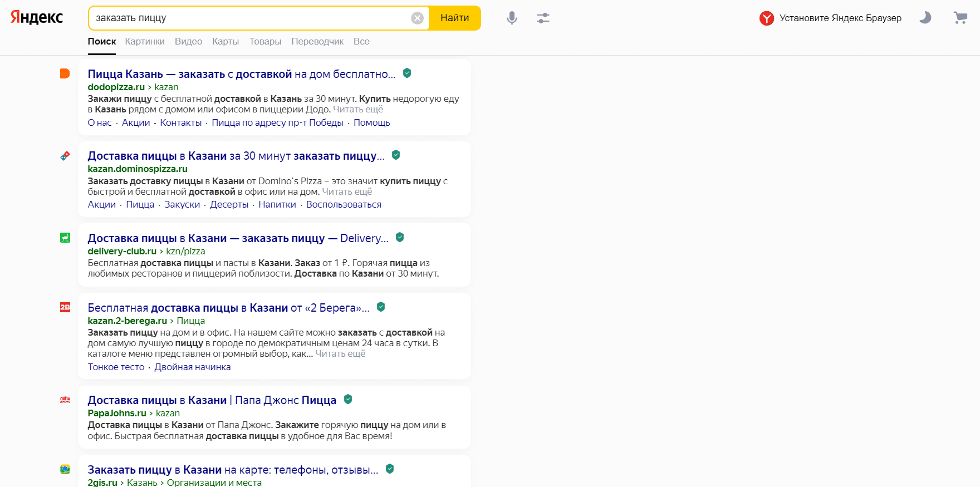Switch to the Картинки tab

coord(145,41)
